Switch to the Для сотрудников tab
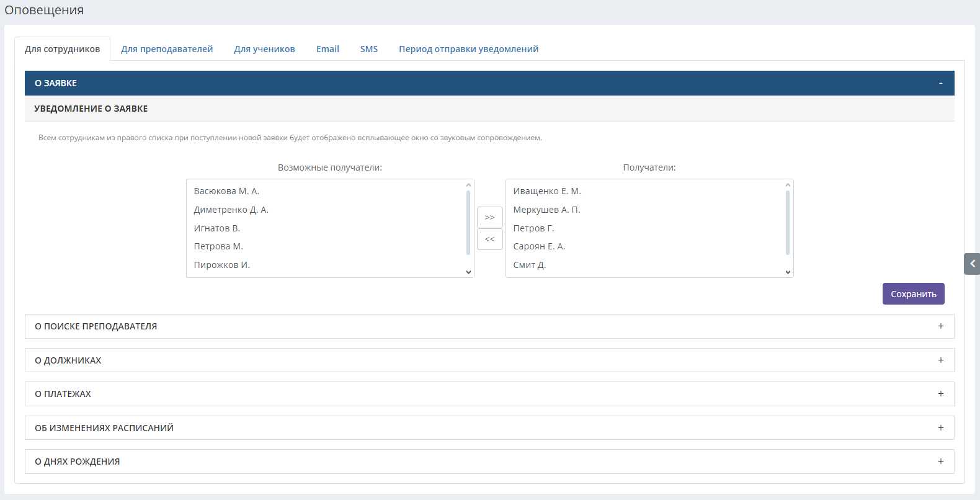The image size is (980, 500). pos(62,49)
